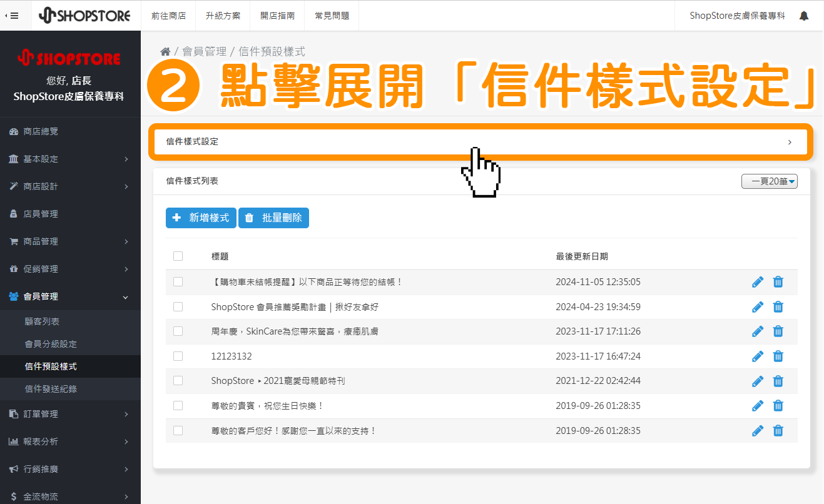Open the sidebar collapse hamburger icon
824x504 pixels.
tap(14, 16)
